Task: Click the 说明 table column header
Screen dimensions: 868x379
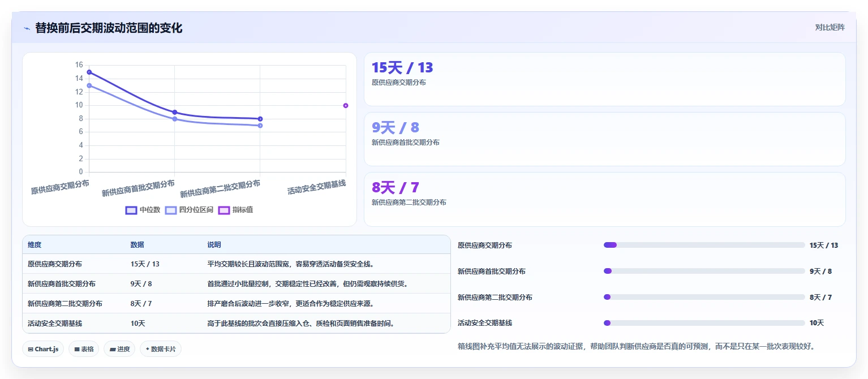Action: [x=214, y=245]
